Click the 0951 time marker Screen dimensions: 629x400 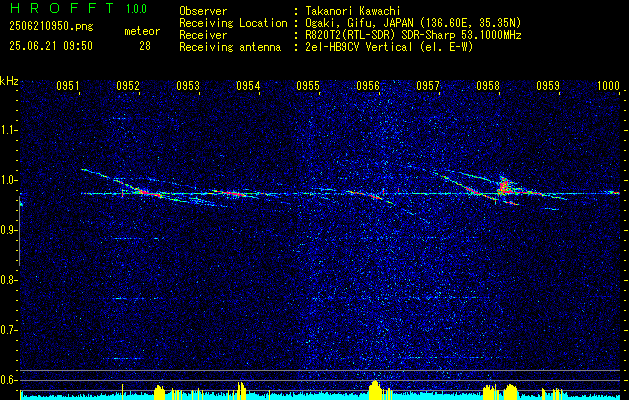[68, 85]
